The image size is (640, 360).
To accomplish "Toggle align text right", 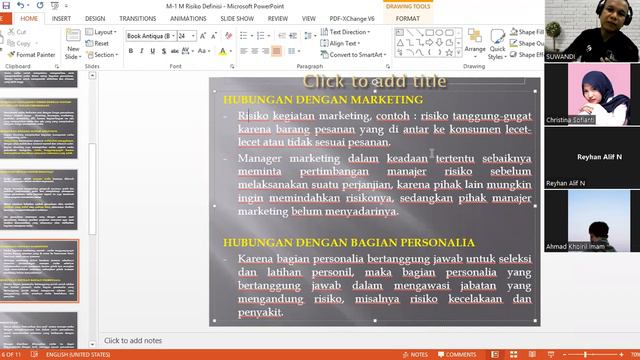I will pos(266,51).
